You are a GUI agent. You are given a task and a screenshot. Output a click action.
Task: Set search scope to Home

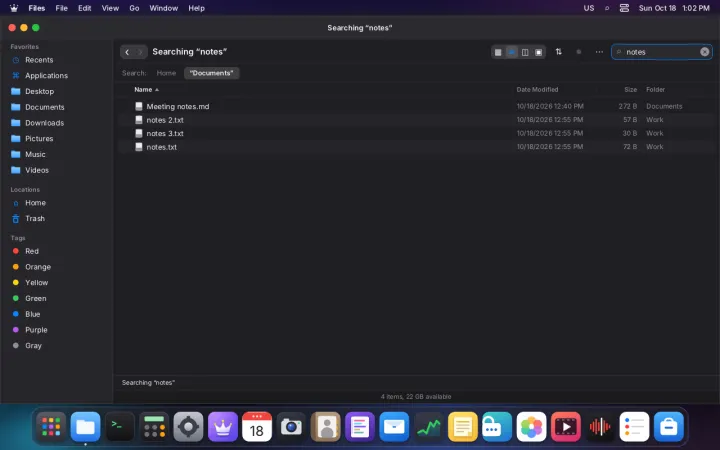coord(166,73)
